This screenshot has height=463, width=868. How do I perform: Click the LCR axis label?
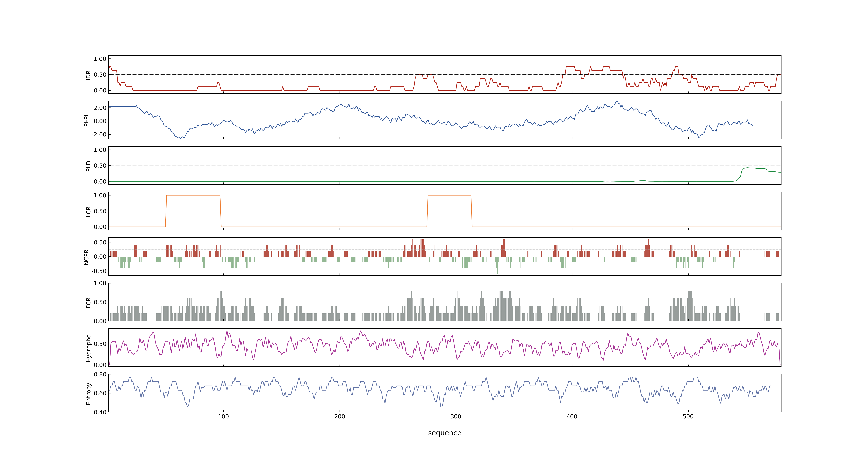tap(88, 212)
